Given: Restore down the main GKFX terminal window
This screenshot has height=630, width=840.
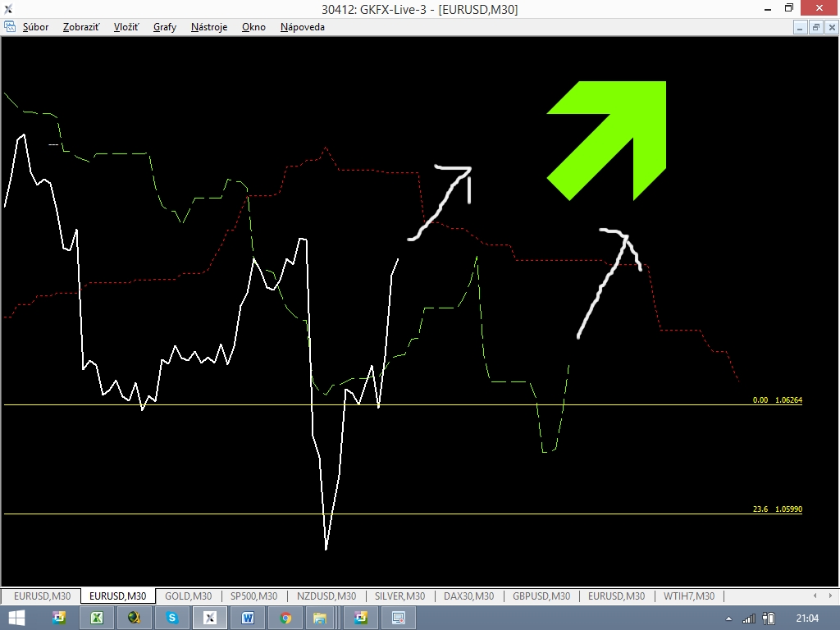Looking at the screenshot, I should pos(789,8).
